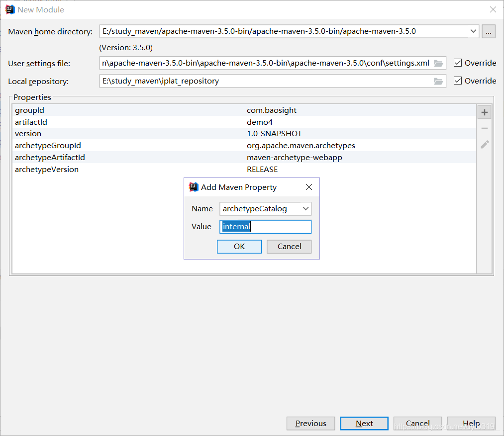Select the archetypeArtifactId property row
The height and width of the screenshot is (436, 504).
pyautogui.click(x=244, y=158)
